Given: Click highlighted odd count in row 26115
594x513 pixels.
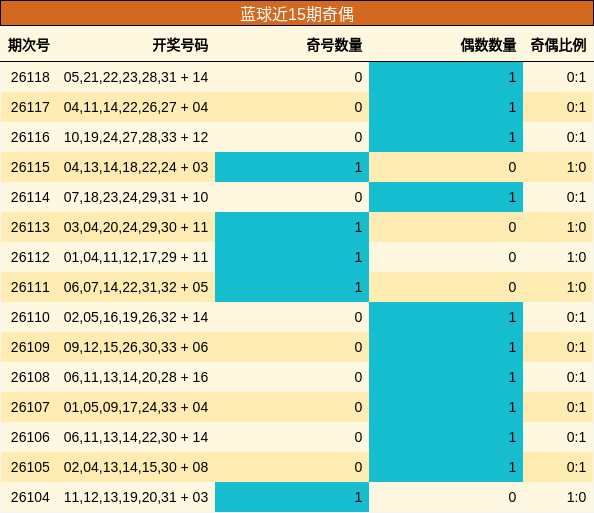Looking at the screenshot, I should point(292,167).
